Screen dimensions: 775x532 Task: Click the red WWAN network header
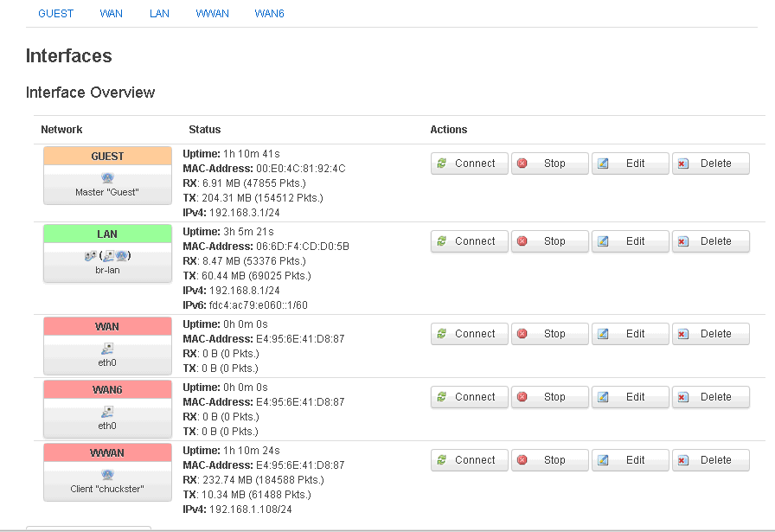click(107, 453)
